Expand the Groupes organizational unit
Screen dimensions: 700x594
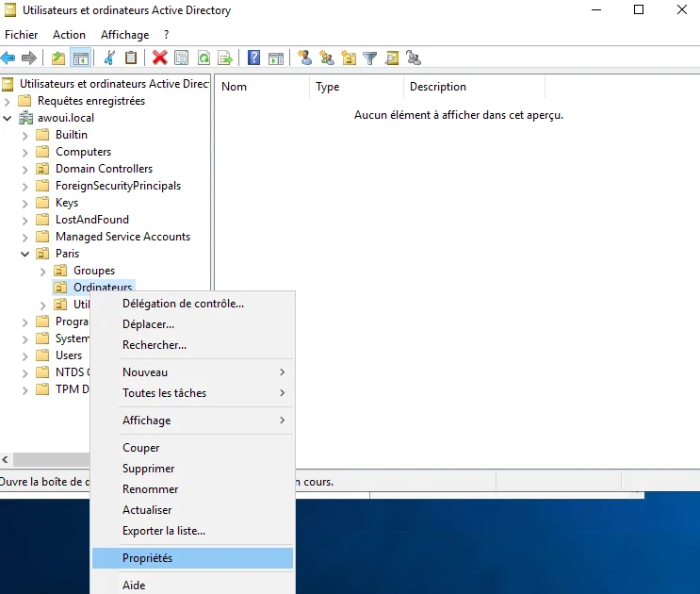point(42,272)
